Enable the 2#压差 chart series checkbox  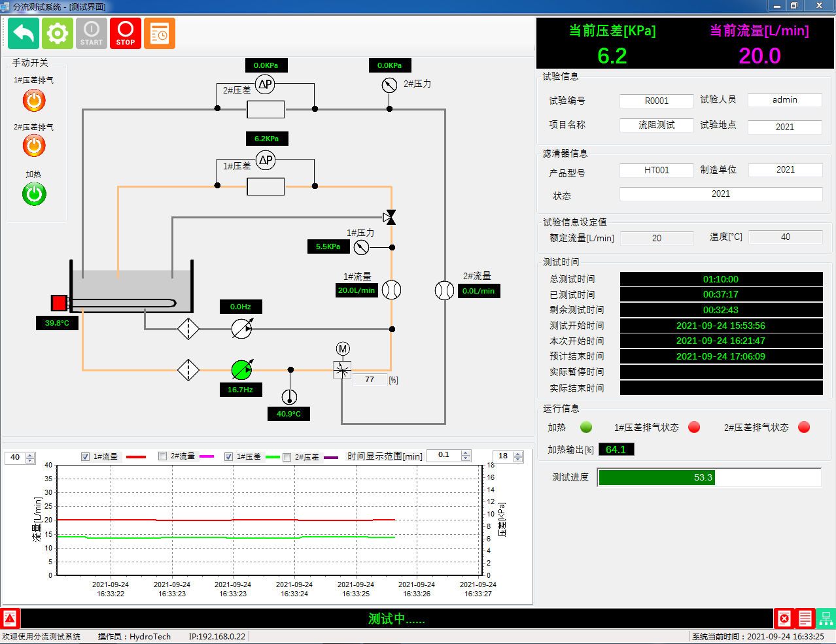click(287, 457)
